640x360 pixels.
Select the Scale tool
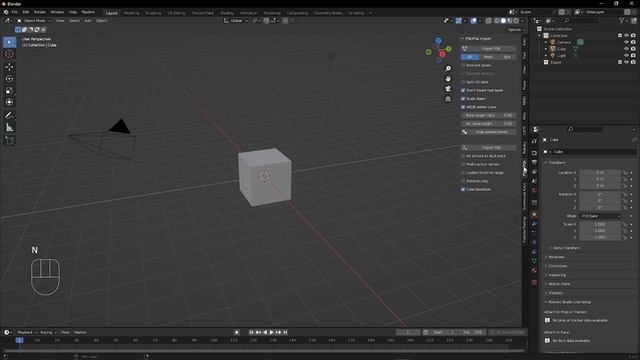click(9, 90)
